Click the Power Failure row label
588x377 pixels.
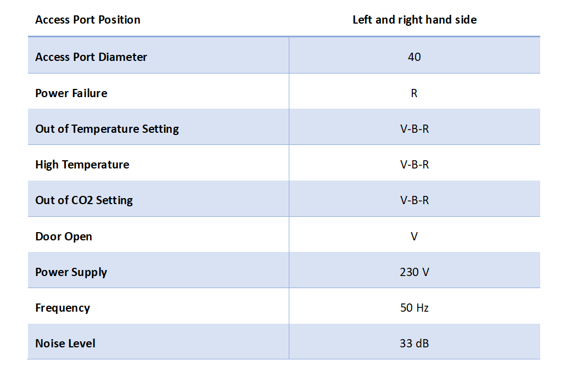click(71, 93)
